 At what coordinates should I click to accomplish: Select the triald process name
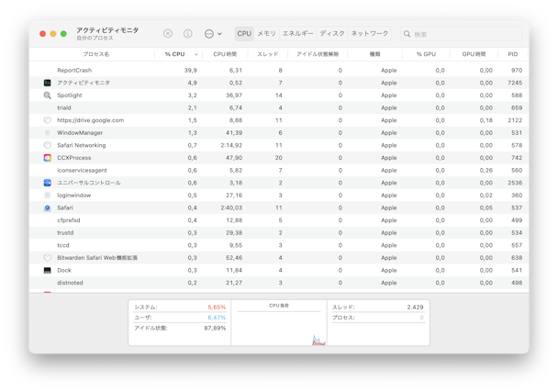point(64,107)
